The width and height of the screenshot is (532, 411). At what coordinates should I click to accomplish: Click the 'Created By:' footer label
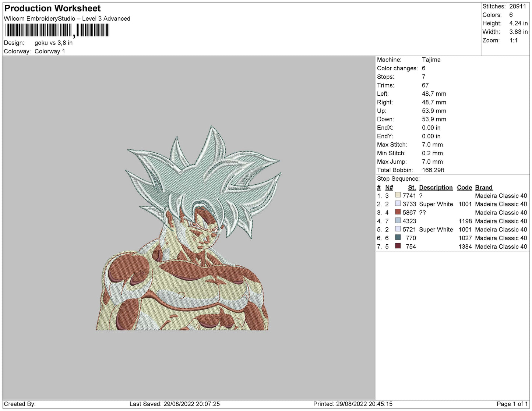20,404
